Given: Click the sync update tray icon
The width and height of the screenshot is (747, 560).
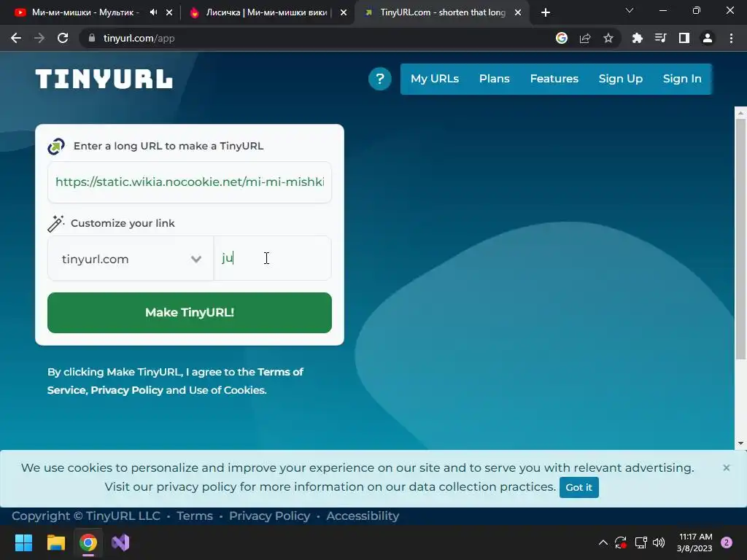Looking at the screenshot, I should tap(621, 542).
